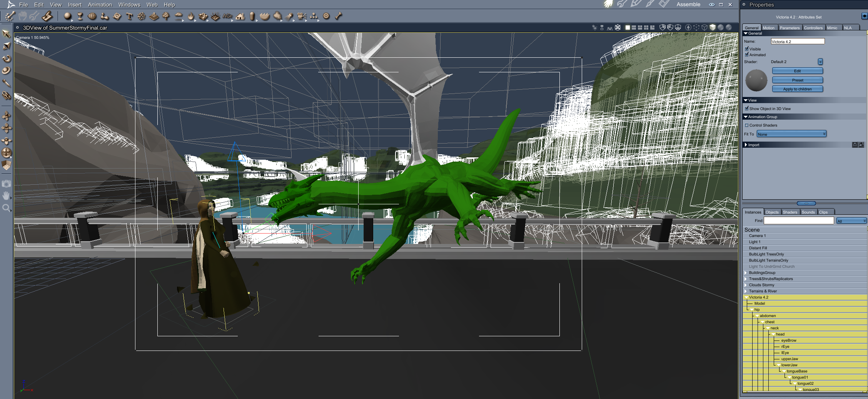Expand the Trees&ShrubsReplicators node
This screenshot has width=868, height=399.
(x=746, y=279)
